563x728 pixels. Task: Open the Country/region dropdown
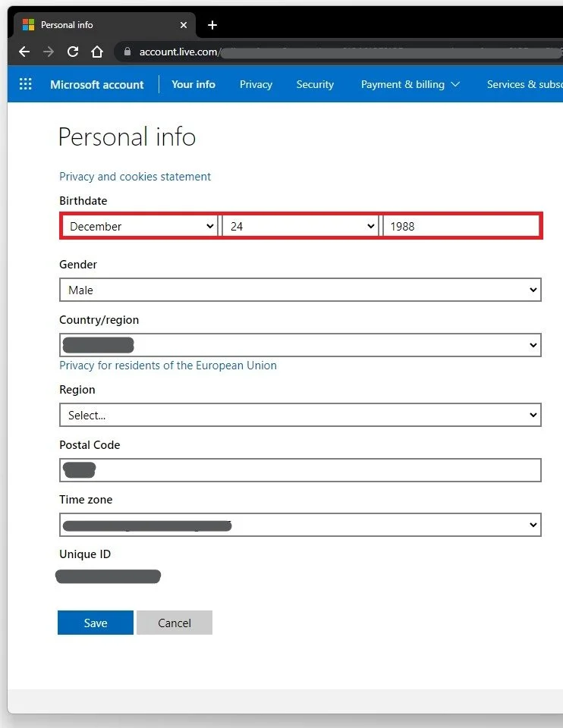pyautogui.click(x=300, y=345)
